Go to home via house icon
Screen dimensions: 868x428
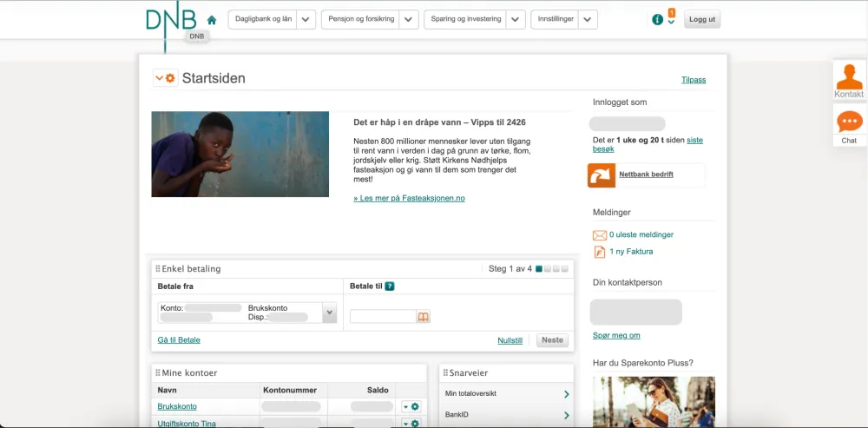(212, 20)
